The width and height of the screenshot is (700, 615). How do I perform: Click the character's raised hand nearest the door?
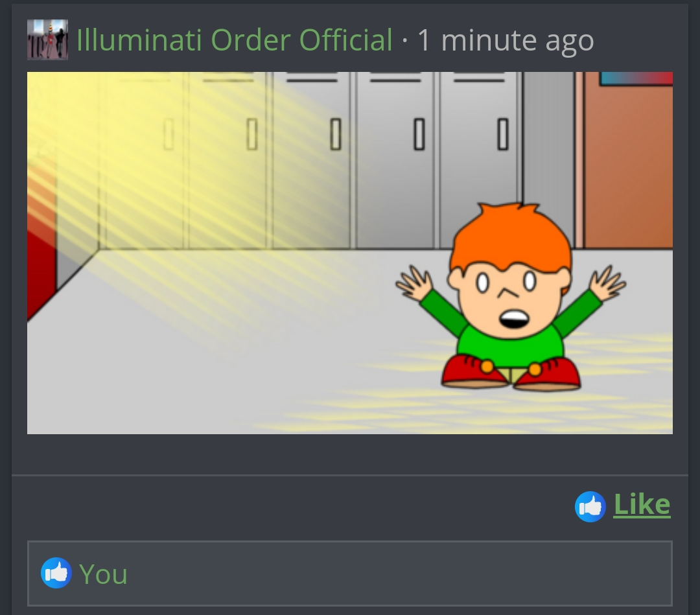[607, 284]
